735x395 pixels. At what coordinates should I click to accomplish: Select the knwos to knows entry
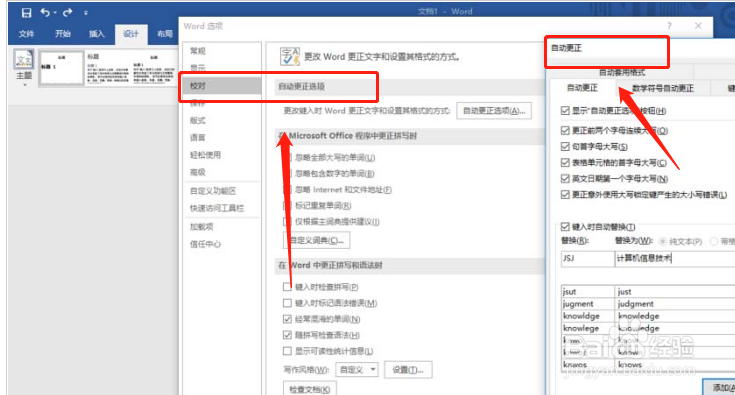(x=648, y=364)
